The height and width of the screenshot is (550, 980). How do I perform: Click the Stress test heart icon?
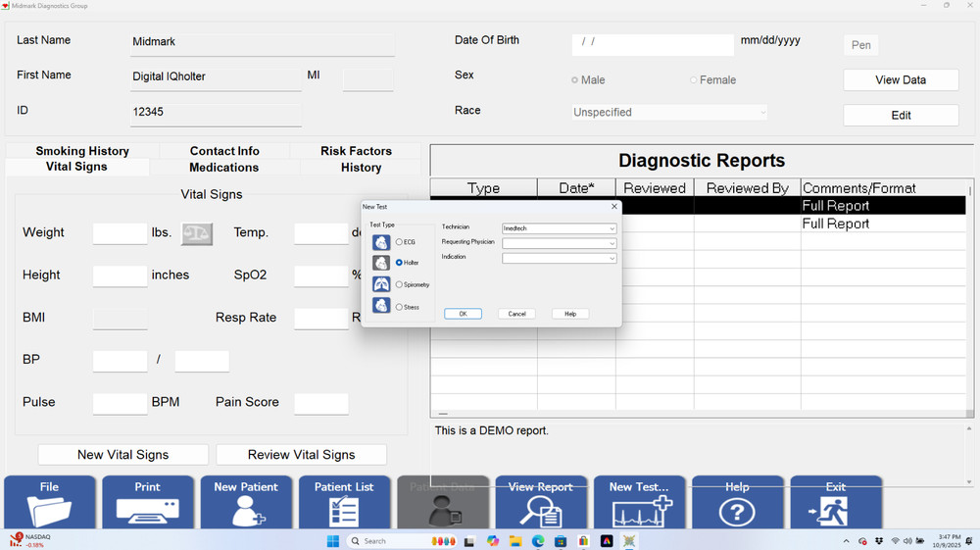(x=381, y=306)
